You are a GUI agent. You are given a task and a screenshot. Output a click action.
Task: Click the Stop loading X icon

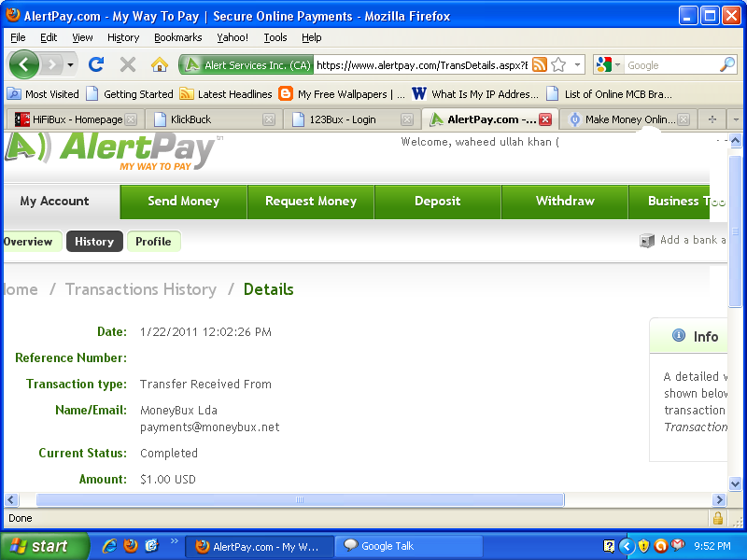128,64
